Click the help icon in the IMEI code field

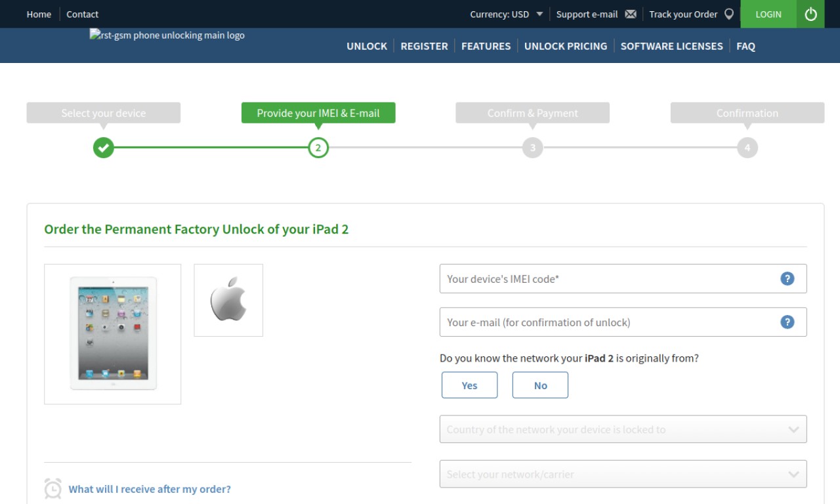[x=787, y=279]
